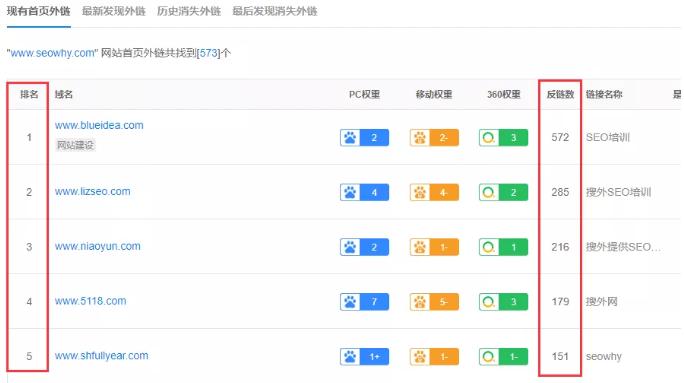Click the 网站建设 tag under blueidea
Image resolution: width=684 pixels, height=383 pixels.
tap(75, 145)
